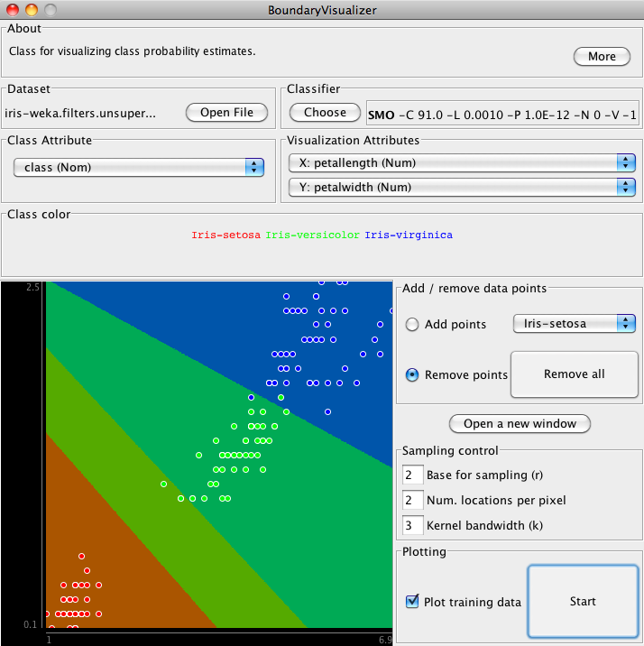Click the SMO classifier options text

[x=502, y=114]
